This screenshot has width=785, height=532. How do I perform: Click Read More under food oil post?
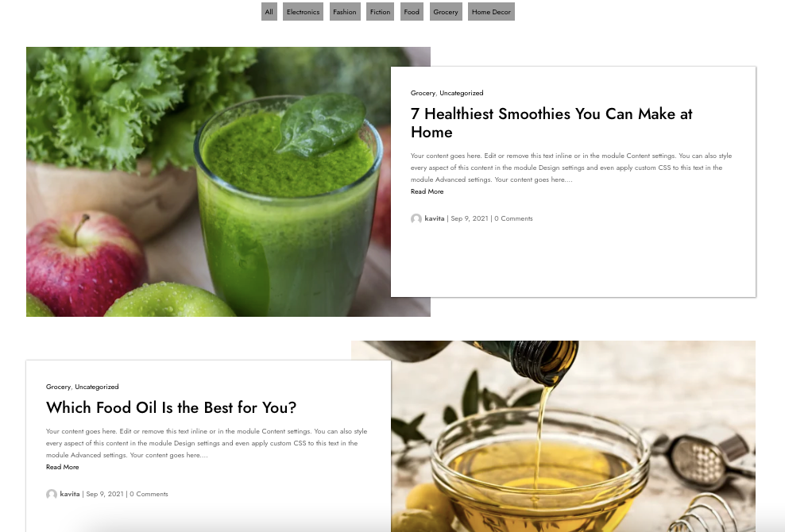tap(62, 467)
